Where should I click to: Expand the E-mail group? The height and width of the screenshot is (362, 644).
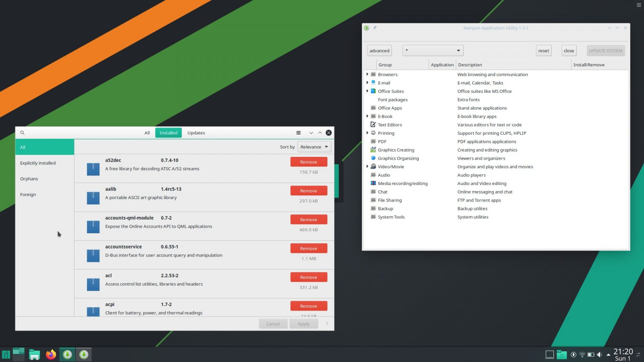pos(367,83)
